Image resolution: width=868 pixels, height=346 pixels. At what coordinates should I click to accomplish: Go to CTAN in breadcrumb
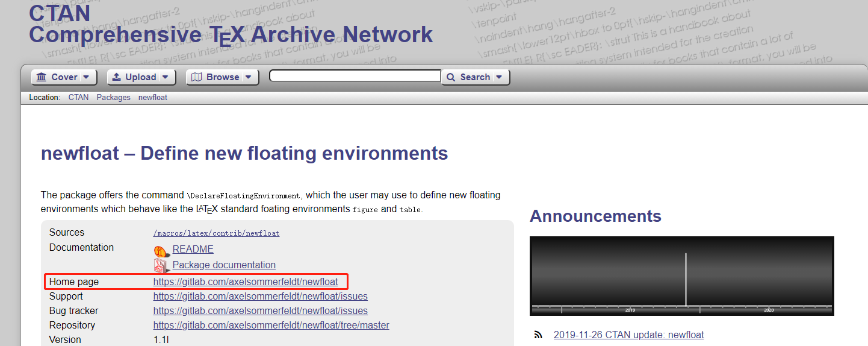coord(78,97)
